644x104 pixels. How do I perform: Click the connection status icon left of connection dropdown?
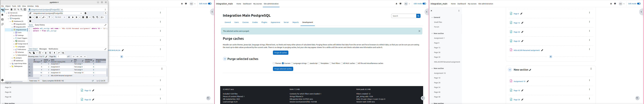[30, 13]
